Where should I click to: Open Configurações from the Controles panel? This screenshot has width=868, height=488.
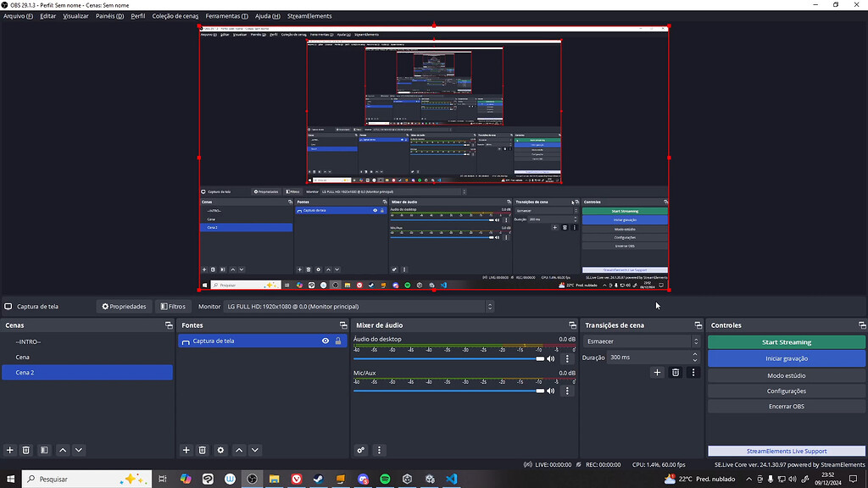coord(786,390)
